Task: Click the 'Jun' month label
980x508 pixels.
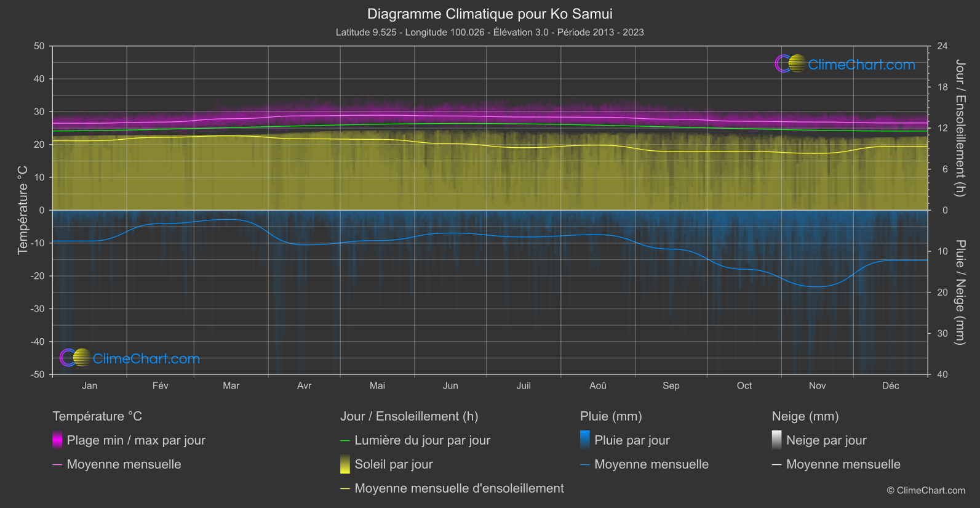Action: pos(450,385)
